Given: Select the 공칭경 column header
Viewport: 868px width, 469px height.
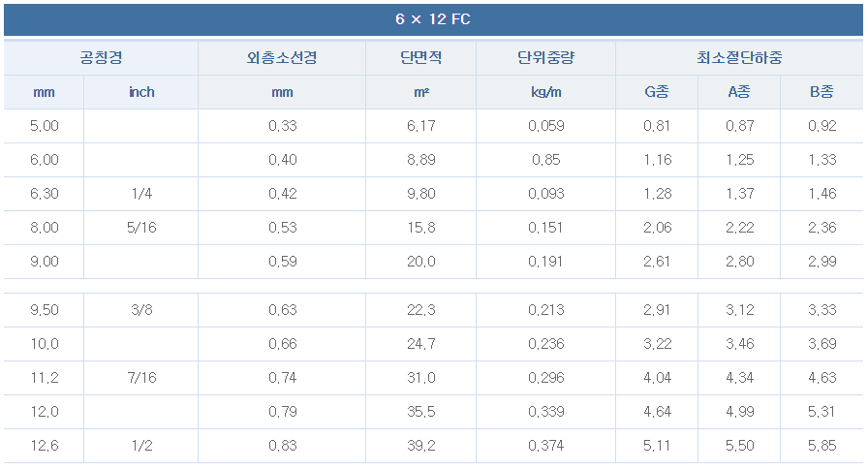Looking at the screenshot, I should pos(100,57).
